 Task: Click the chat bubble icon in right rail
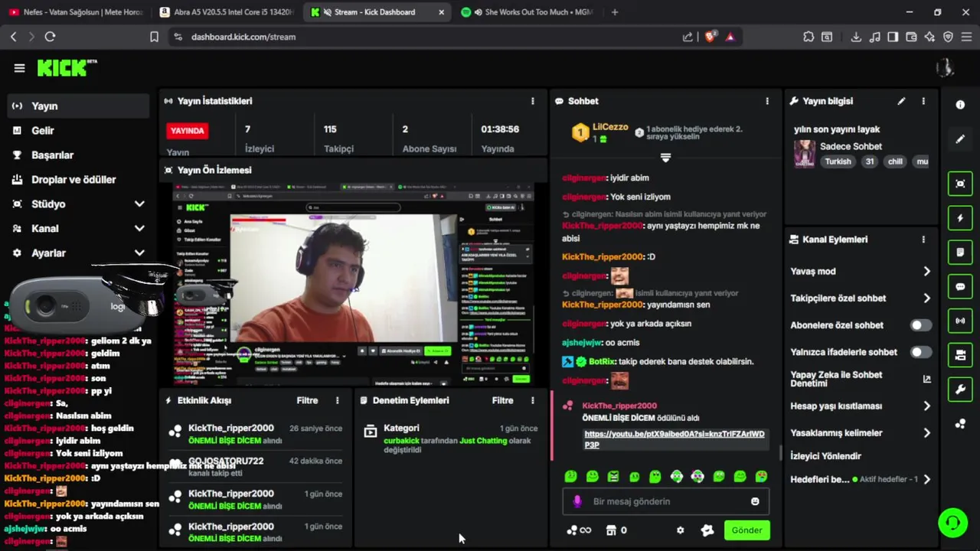click(x=960, y=286)
